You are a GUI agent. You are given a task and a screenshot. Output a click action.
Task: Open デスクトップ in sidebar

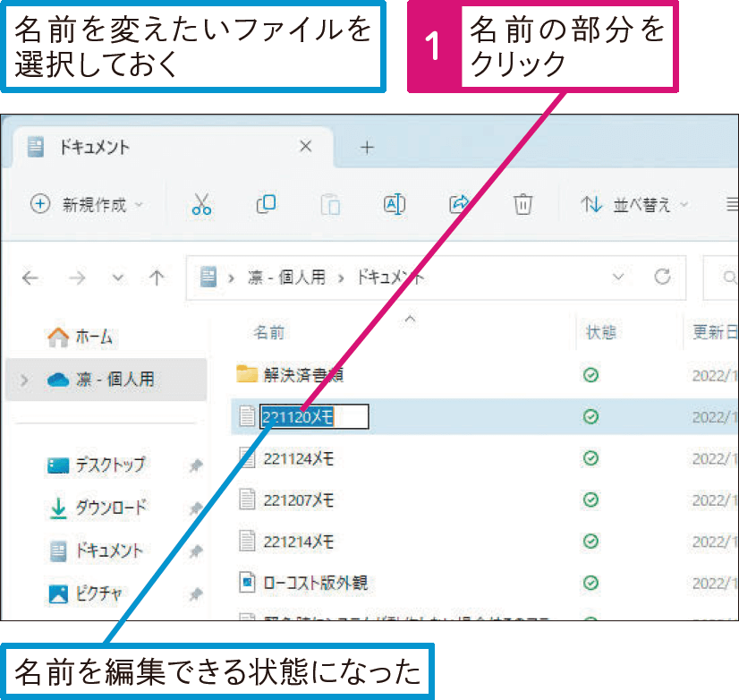coord(96,465)
